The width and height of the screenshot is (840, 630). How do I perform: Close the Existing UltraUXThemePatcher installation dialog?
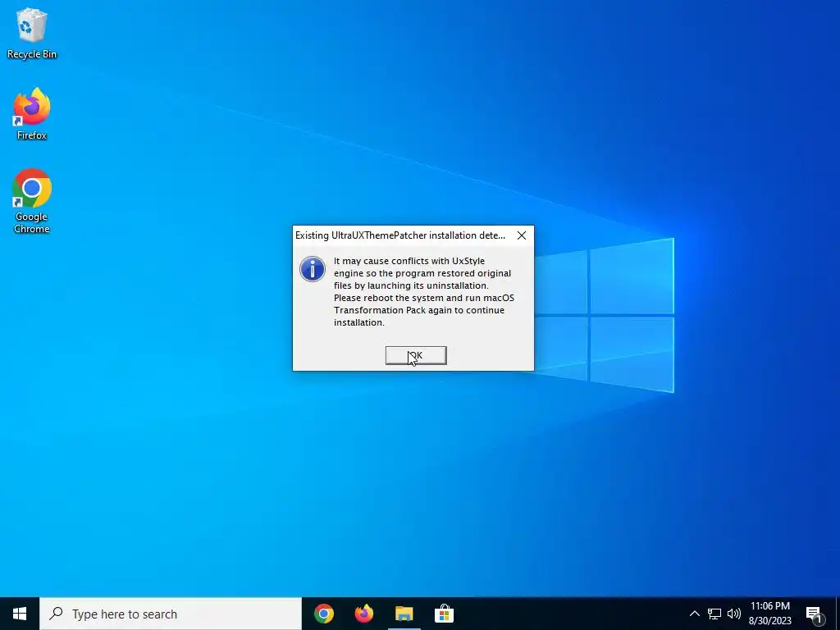(x=521, y=235)
